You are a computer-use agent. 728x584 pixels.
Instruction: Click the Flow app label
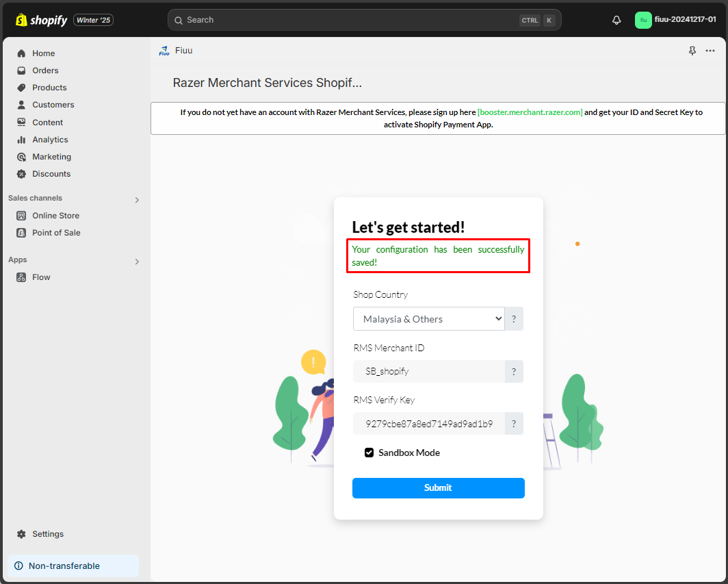[x=41, y=277]
